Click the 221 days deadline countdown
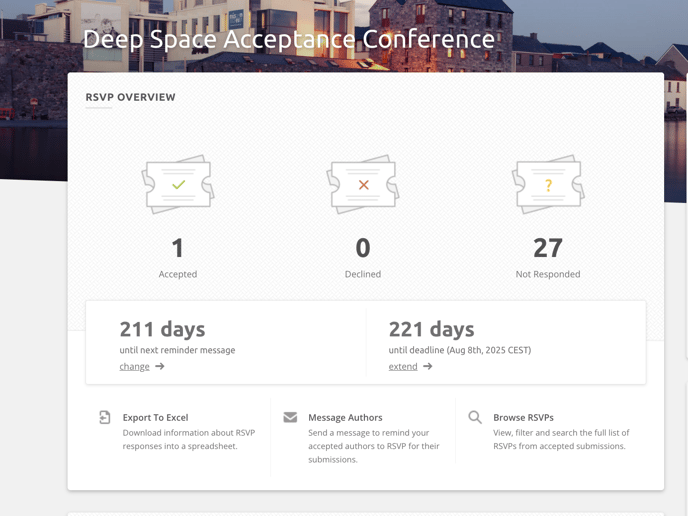The height and width of the screenshot is (516, 688). 431,329
